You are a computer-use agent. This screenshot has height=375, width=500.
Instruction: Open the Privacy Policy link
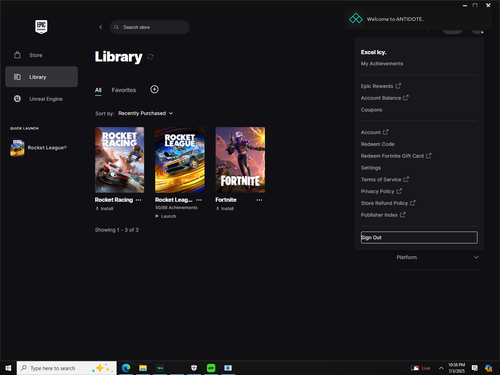tap(381, 191)
